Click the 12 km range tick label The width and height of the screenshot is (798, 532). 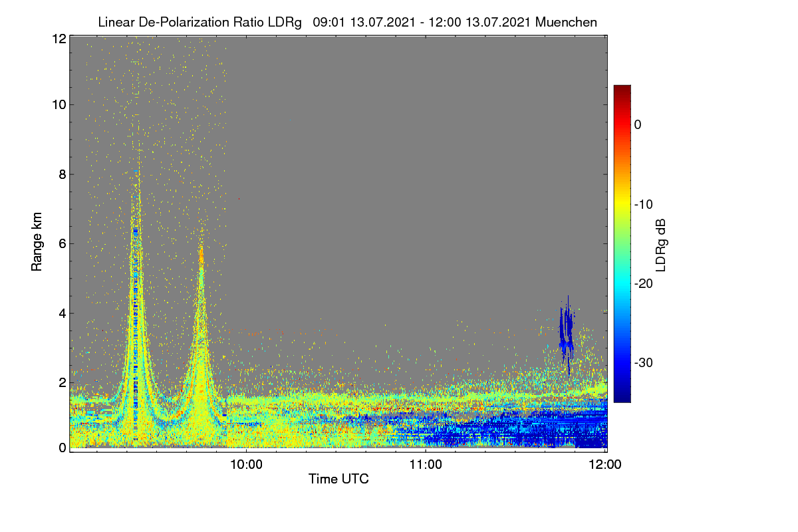coord(58,39)
